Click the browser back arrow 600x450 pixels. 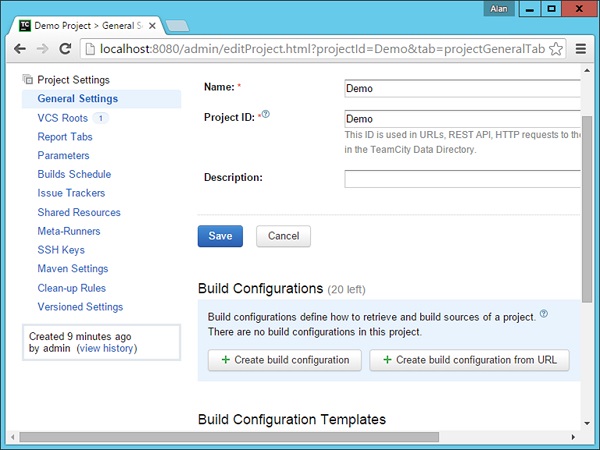point(20,49)
